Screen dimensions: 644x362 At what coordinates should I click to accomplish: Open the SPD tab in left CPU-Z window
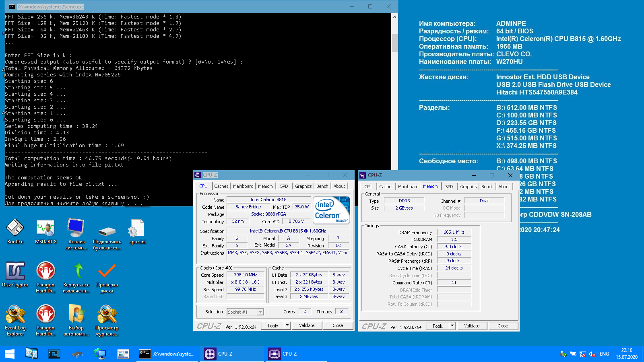284,186
